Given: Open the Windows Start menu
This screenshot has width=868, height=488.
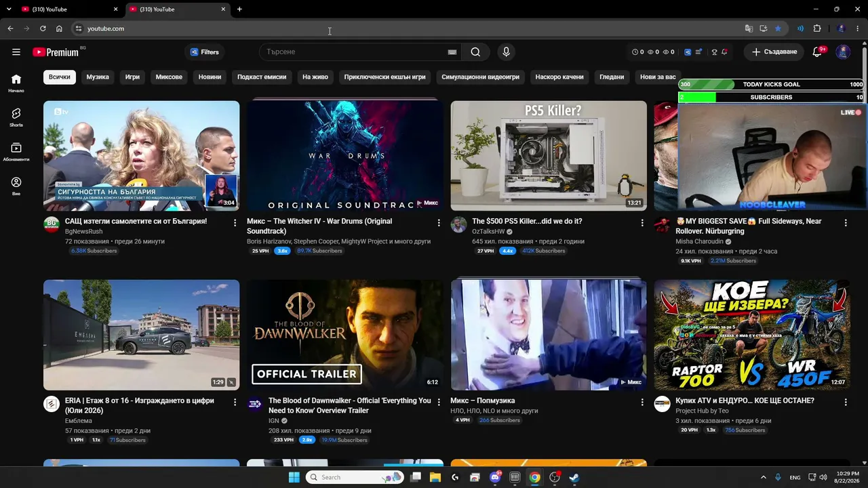Looking at the screenshot, I should click(294, 477).
